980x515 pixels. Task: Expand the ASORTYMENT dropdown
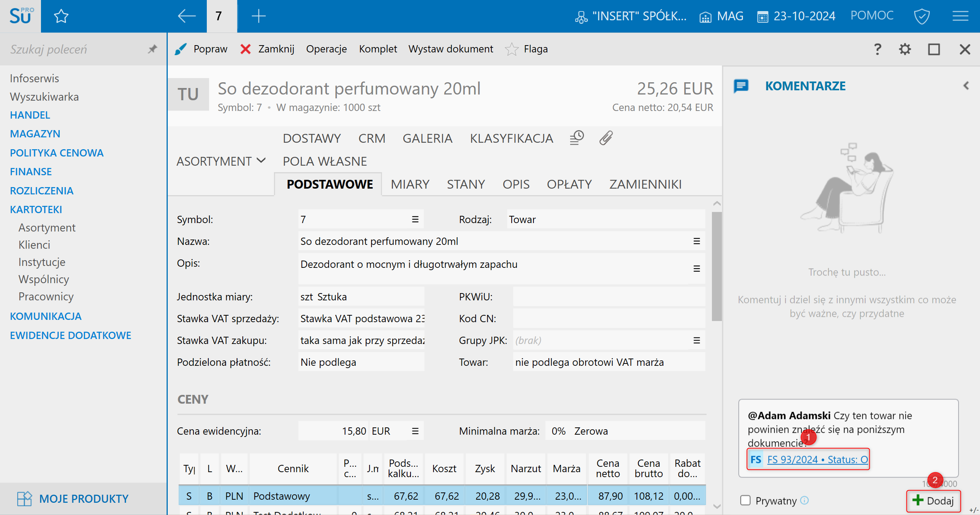(221, 161)
